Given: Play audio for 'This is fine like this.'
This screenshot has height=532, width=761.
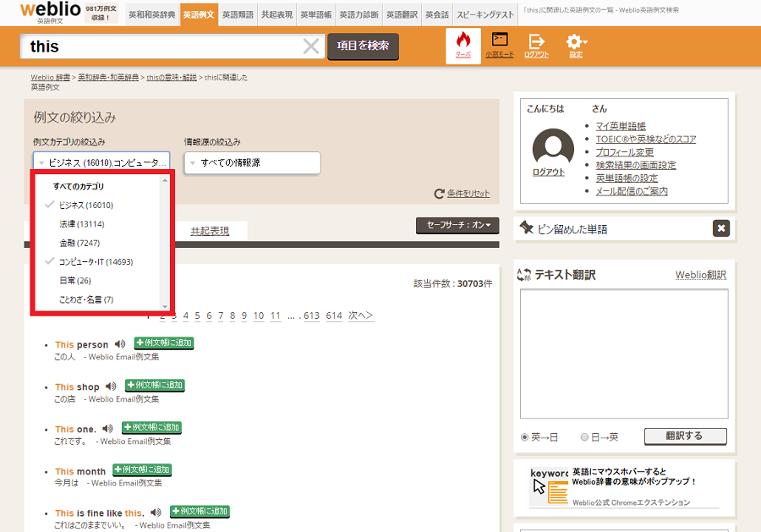Looking at the screenshot, I should pyautogui.click(x=156, y=513).
